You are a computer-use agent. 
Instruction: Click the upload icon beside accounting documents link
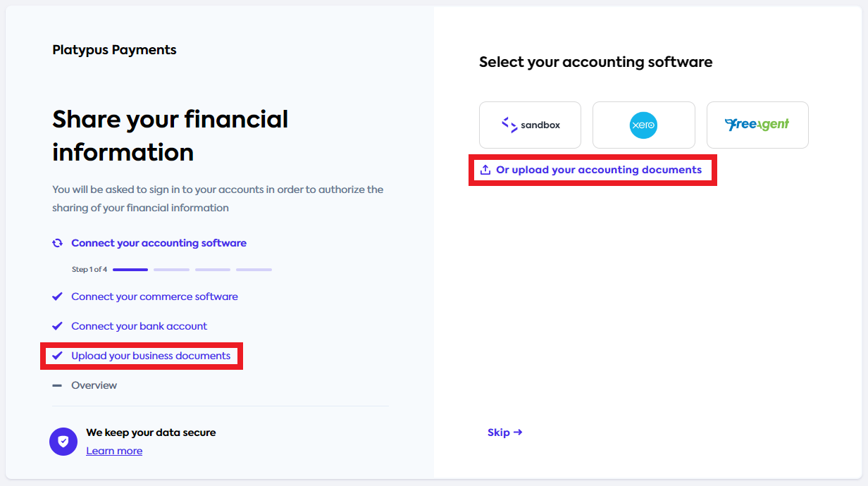click(485, 169)
